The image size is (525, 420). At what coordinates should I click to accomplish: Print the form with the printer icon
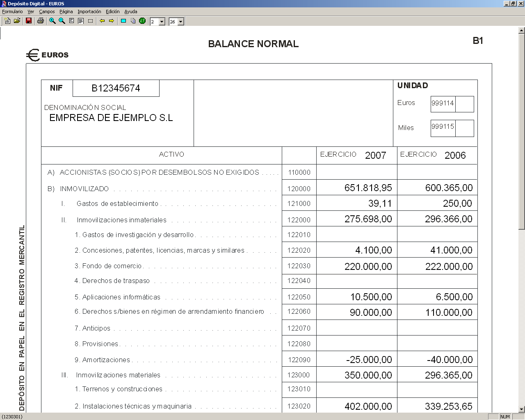click(x=40, y=21)
